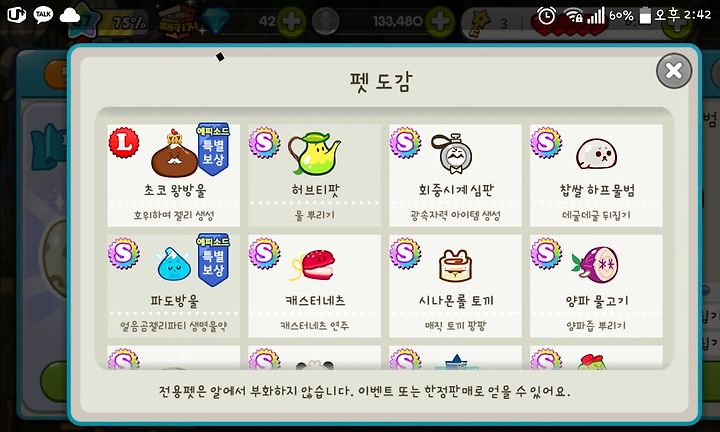Viewport: 720px width, 432px height.
Task: Tap the 에피소드 특별보상 ribbon on 파도방울
Action: 213,259
